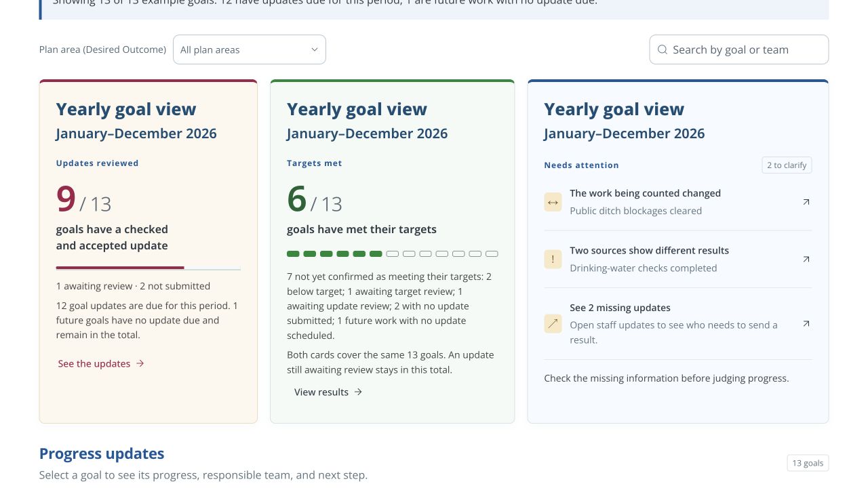868x488 pixels.
Task: Click the diagonal arrow icon for See 2 missing updates
Action: click(x=553, y=324)
